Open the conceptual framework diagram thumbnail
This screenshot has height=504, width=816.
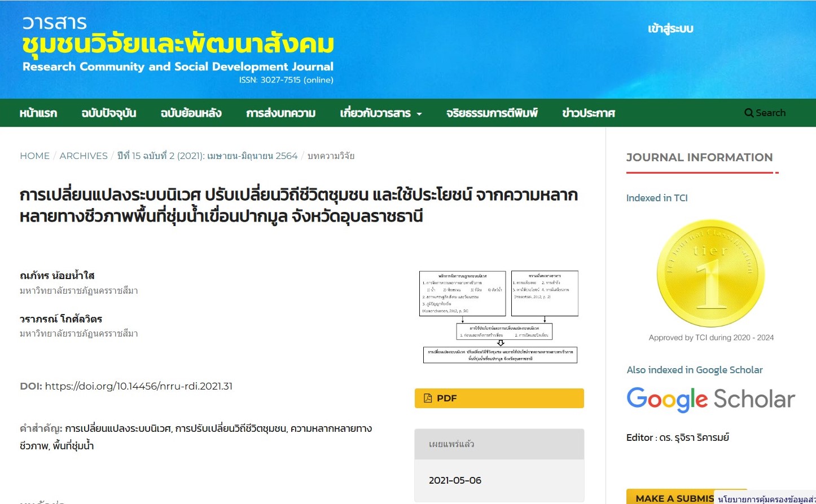coord(499,316)
